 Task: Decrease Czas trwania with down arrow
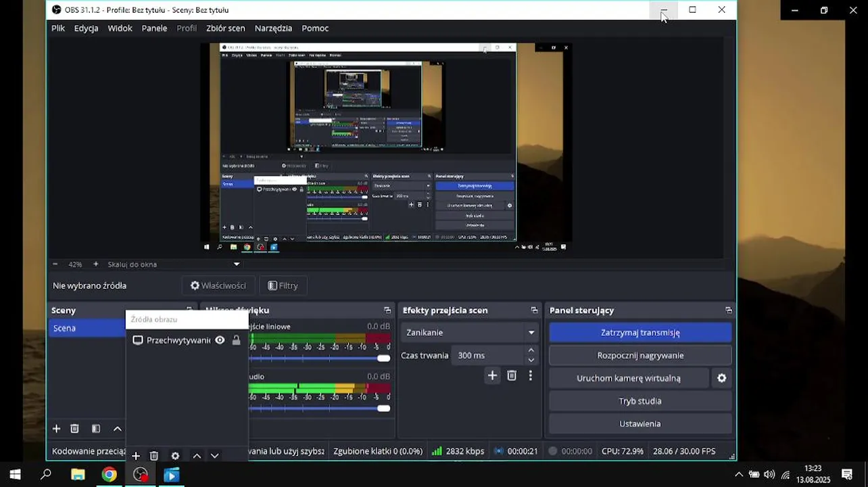531,360
